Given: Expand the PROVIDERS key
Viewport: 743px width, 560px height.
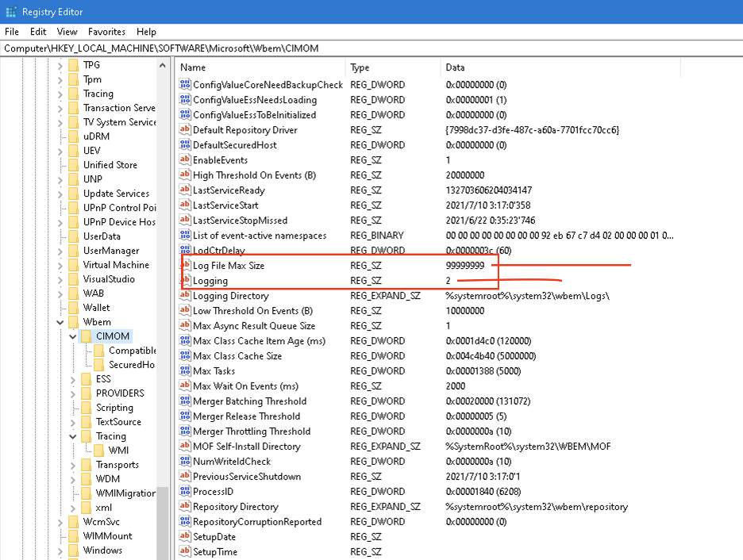Looking at the screenshot, I should [x=73, y=393].
